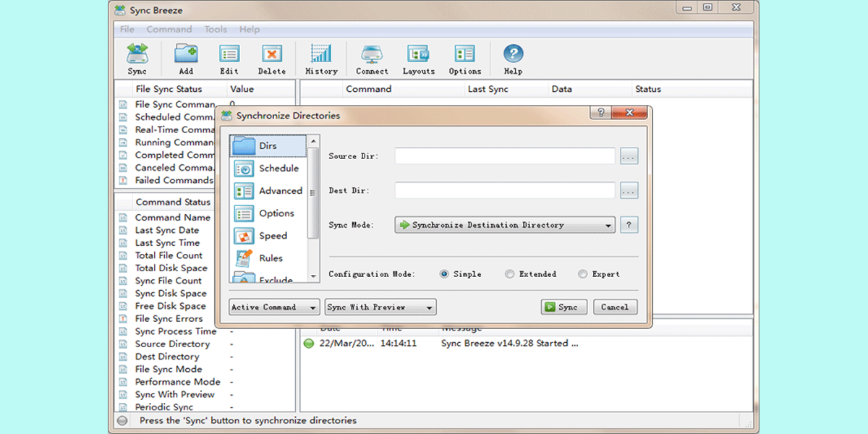Image resolution: width=868 pixels, height=434 pixels.
Task: Choose the Extended configuration mode
Action: click(x=510, y=274)
